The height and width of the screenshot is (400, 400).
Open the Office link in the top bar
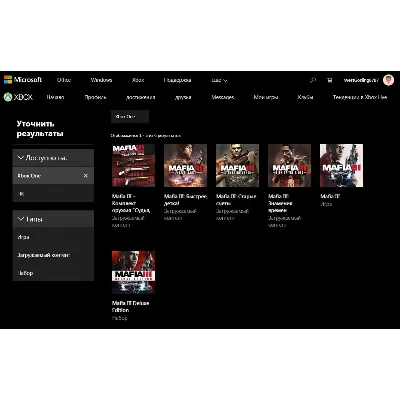coord(64,80)
